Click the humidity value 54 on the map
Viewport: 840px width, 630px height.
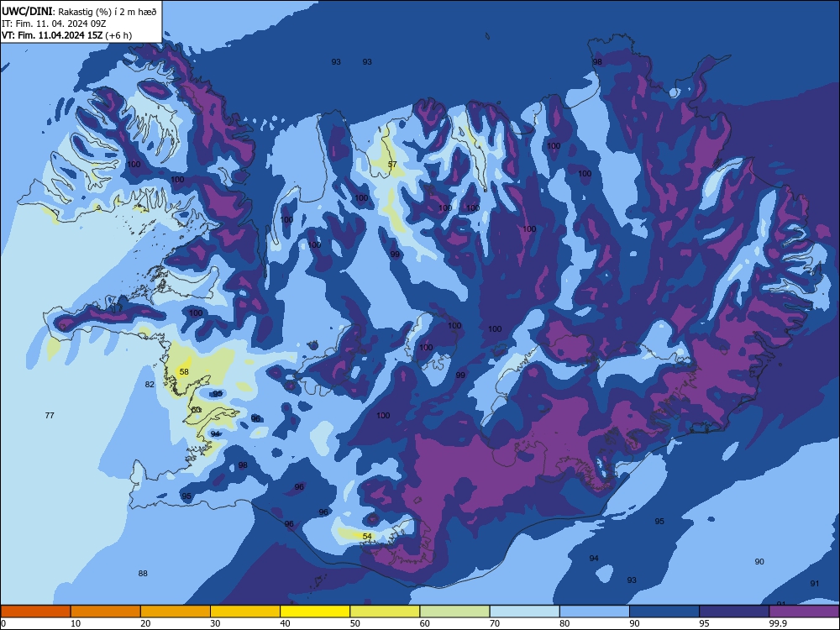pos(367,536)
